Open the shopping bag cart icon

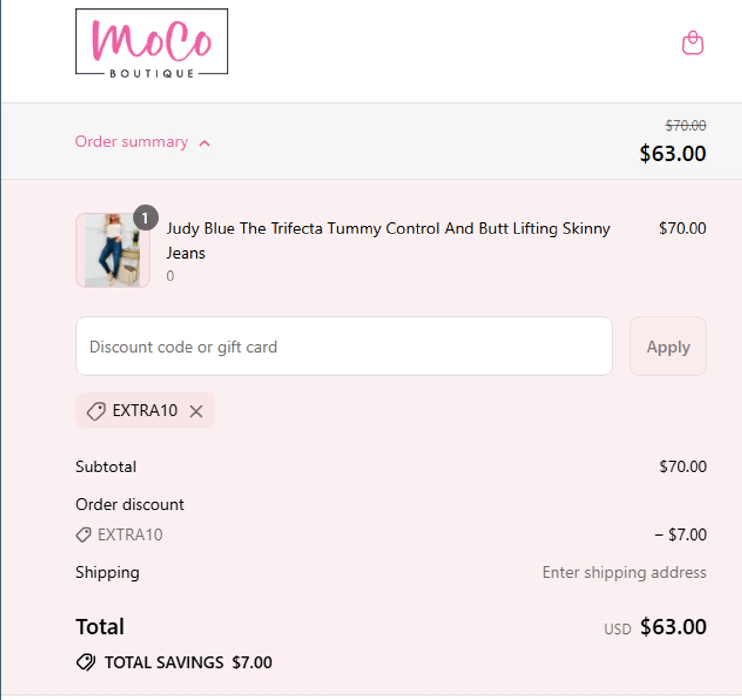coord(693,43)
